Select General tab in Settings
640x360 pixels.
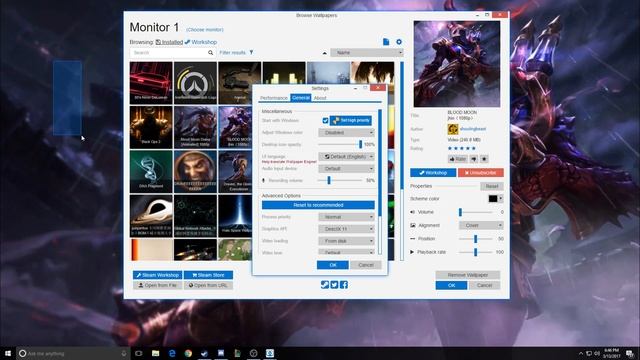301,98
